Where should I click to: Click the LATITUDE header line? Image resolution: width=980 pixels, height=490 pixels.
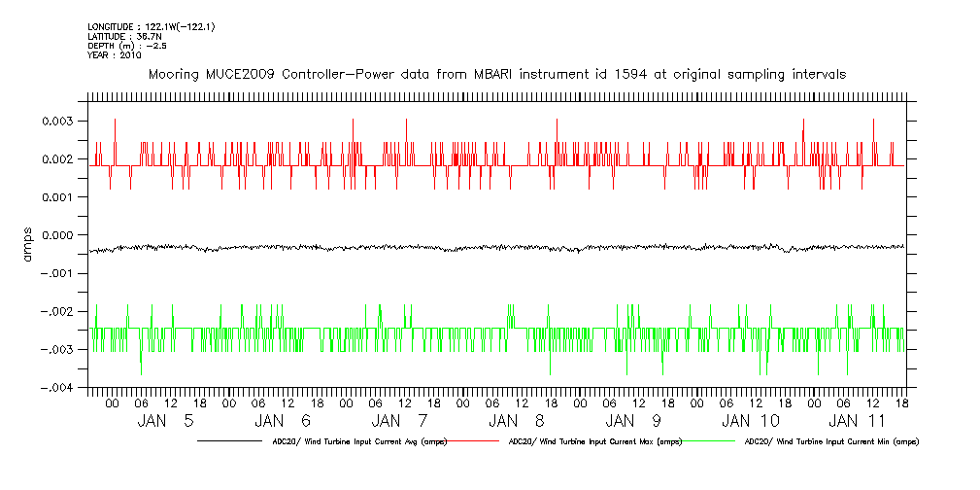click(123, 37)
